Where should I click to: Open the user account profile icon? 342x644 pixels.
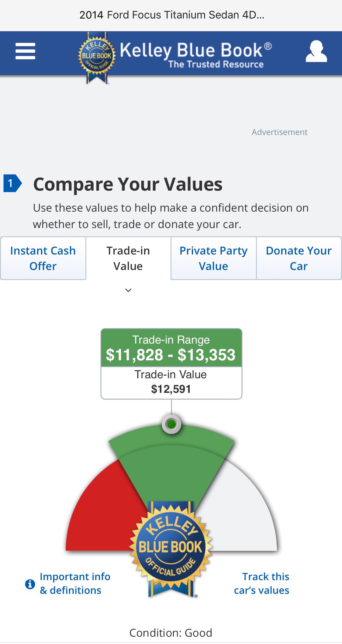316,51
